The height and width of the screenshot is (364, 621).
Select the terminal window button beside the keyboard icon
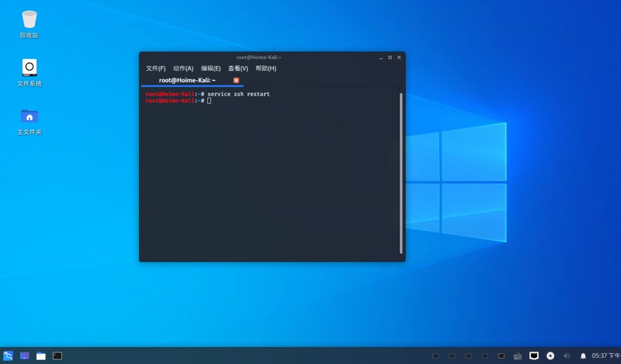pos(501,356)
